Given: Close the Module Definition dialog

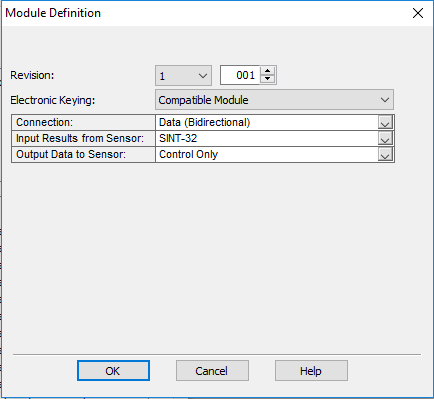Looking at the screenshot, I should (418, 13).
